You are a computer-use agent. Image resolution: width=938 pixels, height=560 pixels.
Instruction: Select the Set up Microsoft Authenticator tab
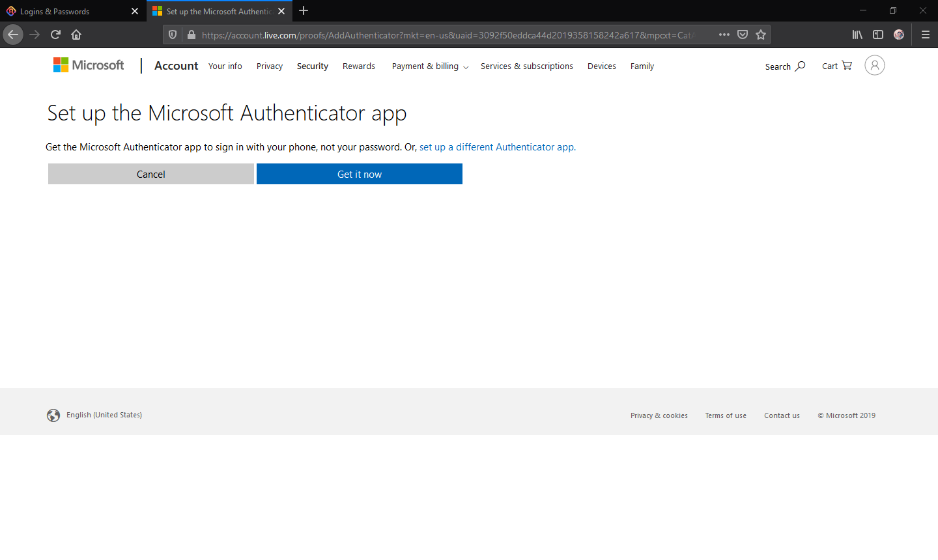pos(219,11)
